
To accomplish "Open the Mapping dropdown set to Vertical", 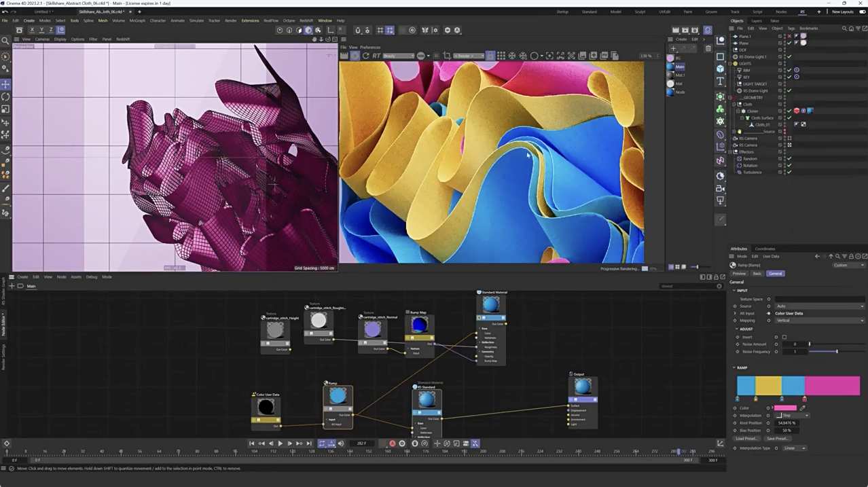I will tap(819, 321).
